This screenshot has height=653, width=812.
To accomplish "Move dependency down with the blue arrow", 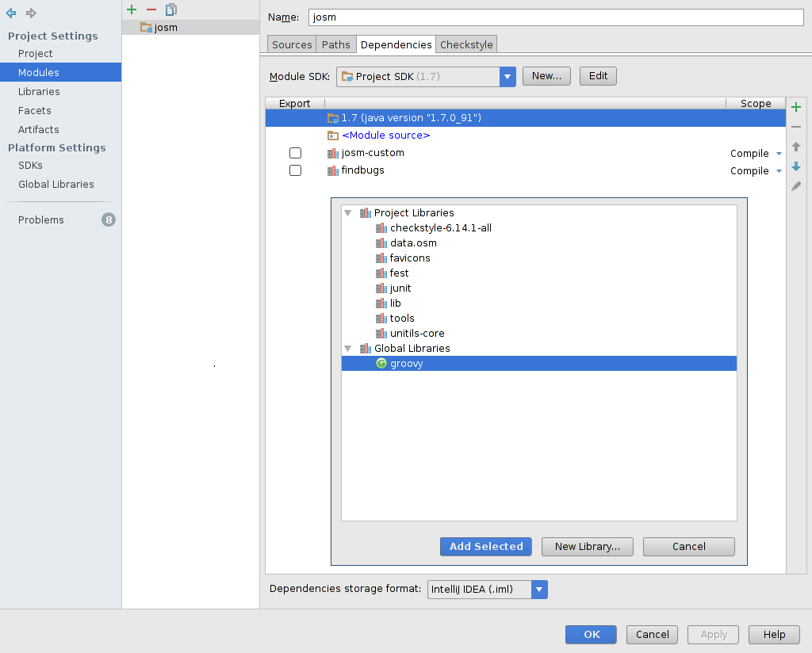I will coord(796,166).
